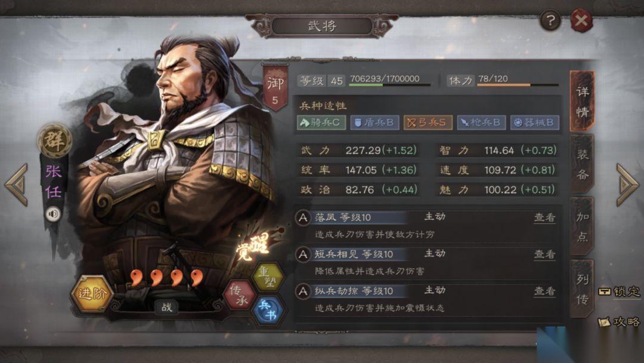The height and width of the screenshot is (363, 644).
Task: Open the 传承 inheritance hexagon
Action: tap(239, 295)
